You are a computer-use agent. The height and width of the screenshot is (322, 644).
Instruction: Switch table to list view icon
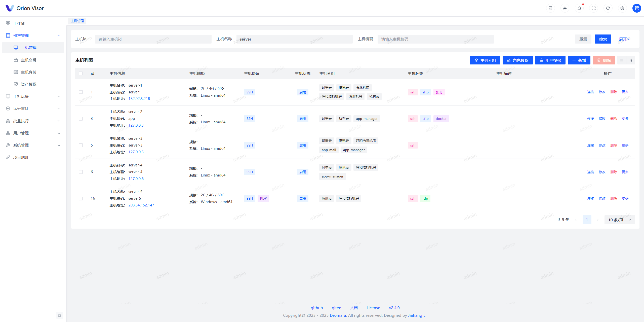[622, 60]
